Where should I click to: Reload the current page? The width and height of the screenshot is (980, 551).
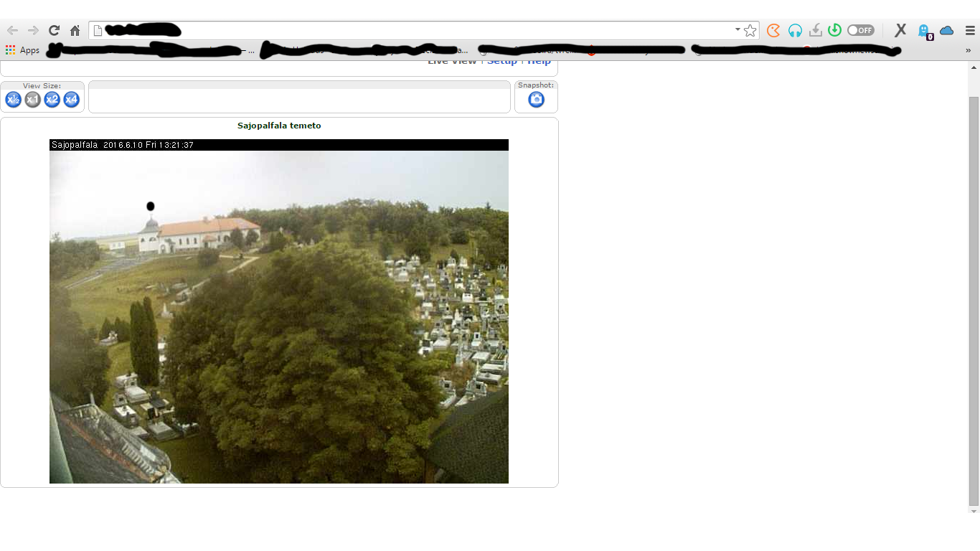tap(54, 30)
